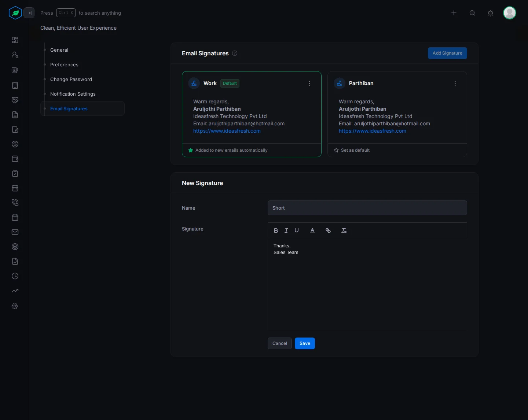Open the clipboard check tasks icon
This screenshot has width=528, height=420.
pyautogui.click(x=15, y=173)
